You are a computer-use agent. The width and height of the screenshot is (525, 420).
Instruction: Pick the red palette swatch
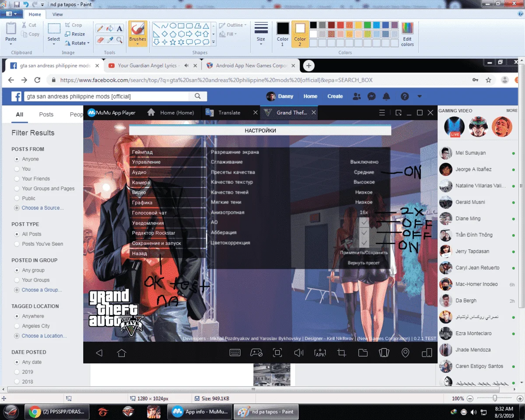pyautogui.click(x=340, y=25)
